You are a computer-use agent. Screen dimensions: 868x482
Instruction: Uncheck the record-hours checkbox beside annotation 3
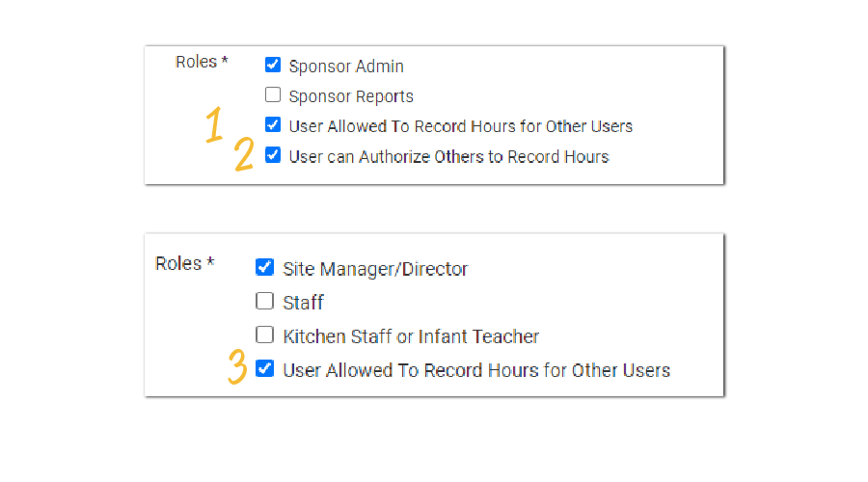click(265, 369)
